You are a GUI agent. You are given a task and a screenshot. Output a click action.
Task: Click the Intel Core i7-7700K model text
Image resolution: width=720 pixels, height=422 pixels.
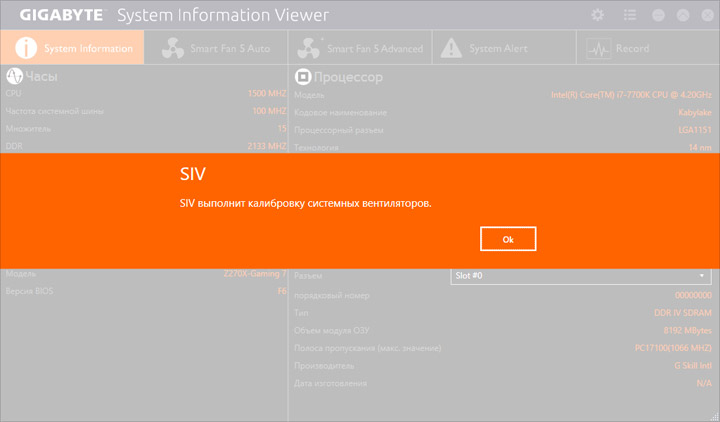click(631, 95)
